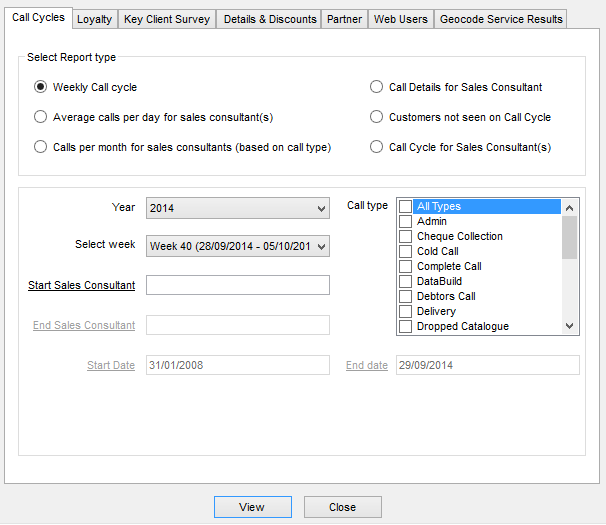Screen dimensions: 606x525
Task: Switch to the Loyalty tab
Action: pyautogui.click(x=95, y=19)
